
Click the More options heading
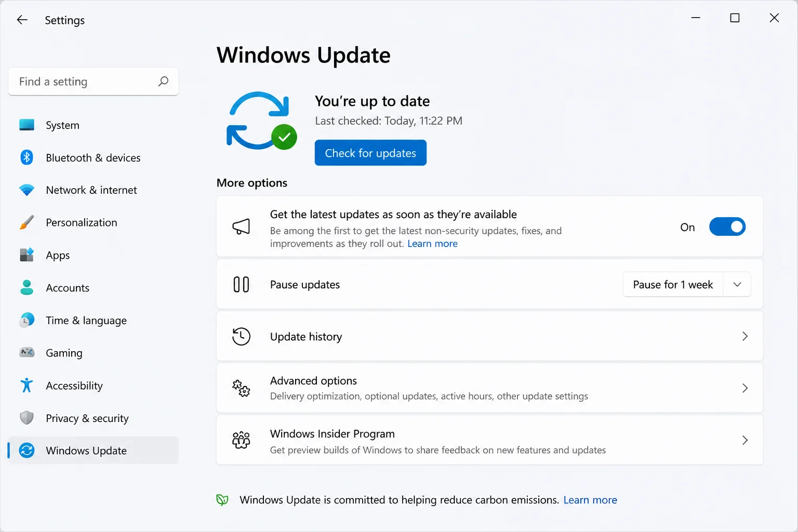(x=252, y=183)
